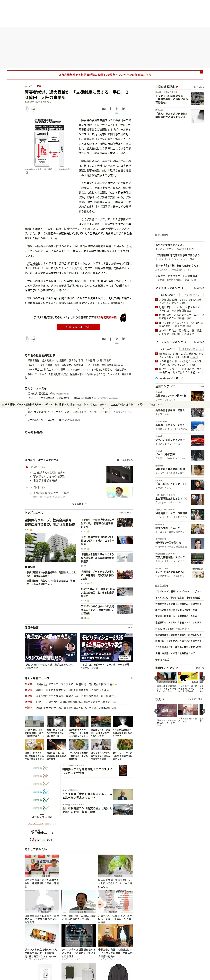Open トランプ氏の核実験発言 series article
Screen dimensions: 210x980
pyautogui.click(x=172, y=99)
